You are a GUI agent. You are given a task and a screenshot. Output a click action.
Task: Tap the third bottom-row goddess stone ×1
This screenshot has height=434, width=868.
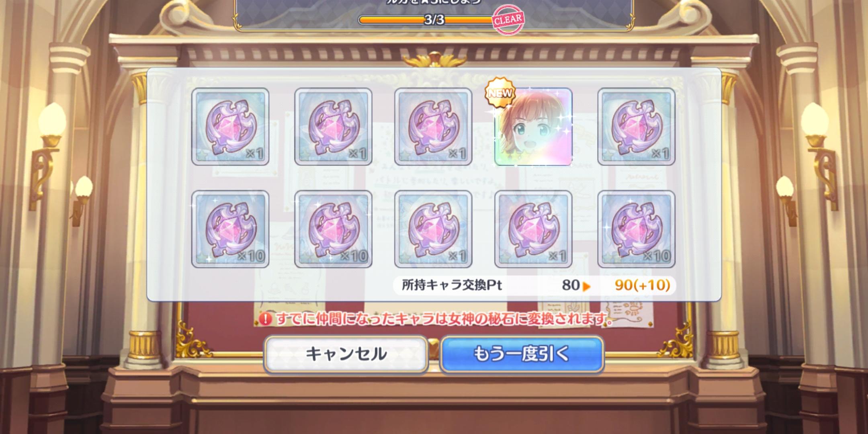(x=433, y=229)
